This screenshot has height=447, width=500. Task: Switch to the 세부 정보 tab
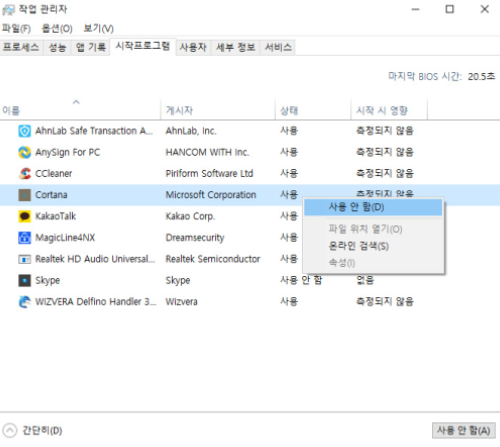(235, 47)
